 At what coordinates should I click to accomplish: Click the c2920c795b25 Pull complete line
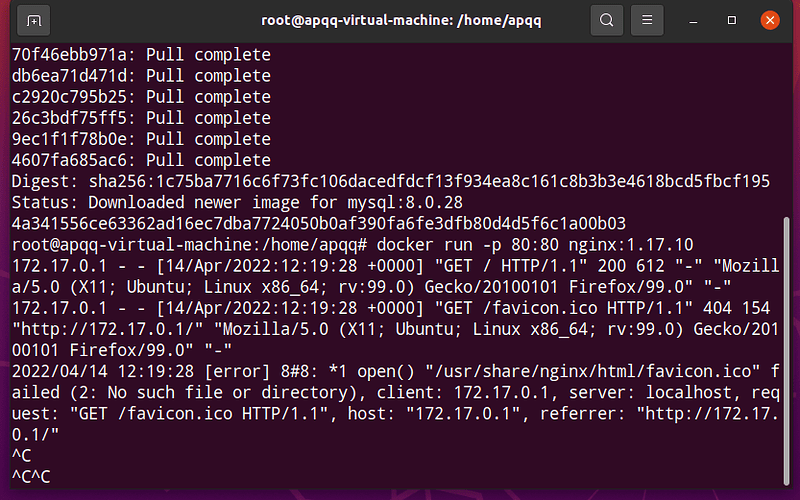coord(141,97)
